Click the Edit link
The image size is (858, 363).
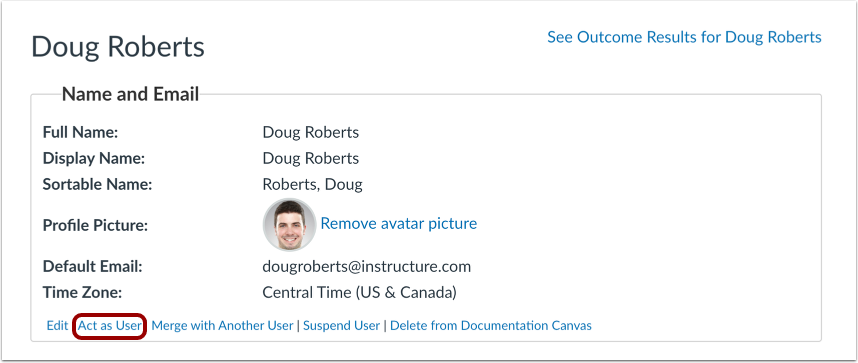coord(57,326)
